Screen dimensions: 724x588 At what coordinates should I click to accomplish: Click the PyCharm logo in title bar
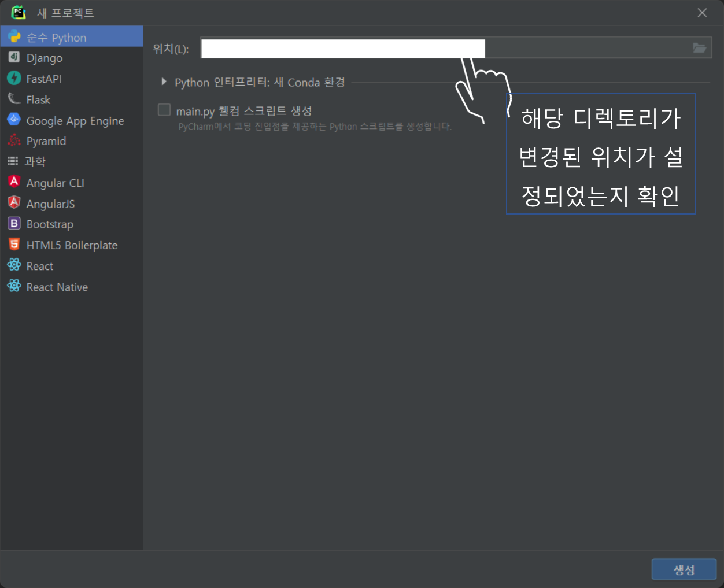(19, 12)
